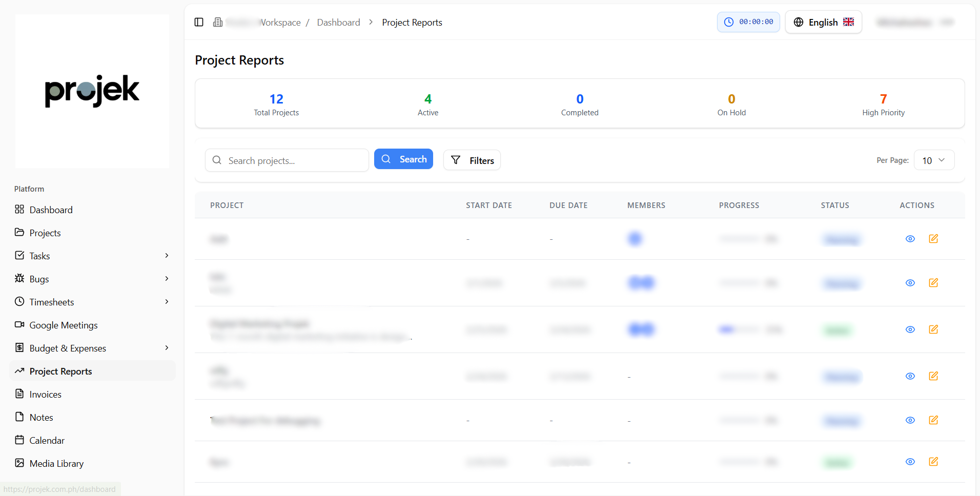Image resolution: width=980 pixels, height=496 pixels.
Task: Click eye icon in third project row
Action: pos(910,329)
